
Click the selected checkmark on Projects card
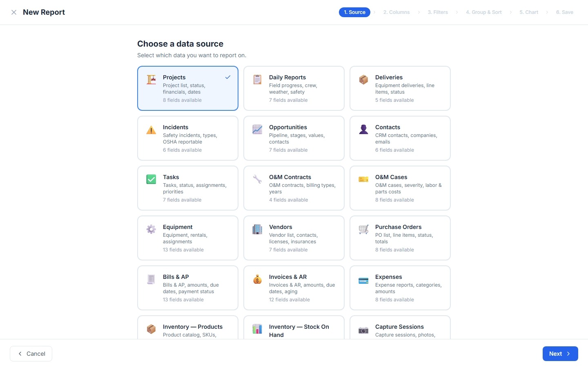228,77
